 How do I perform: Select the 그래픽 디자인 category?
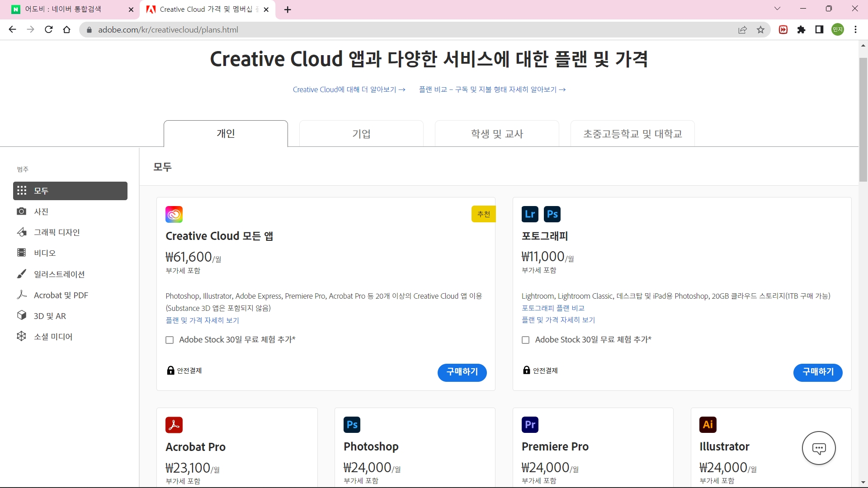coord(70,232)
